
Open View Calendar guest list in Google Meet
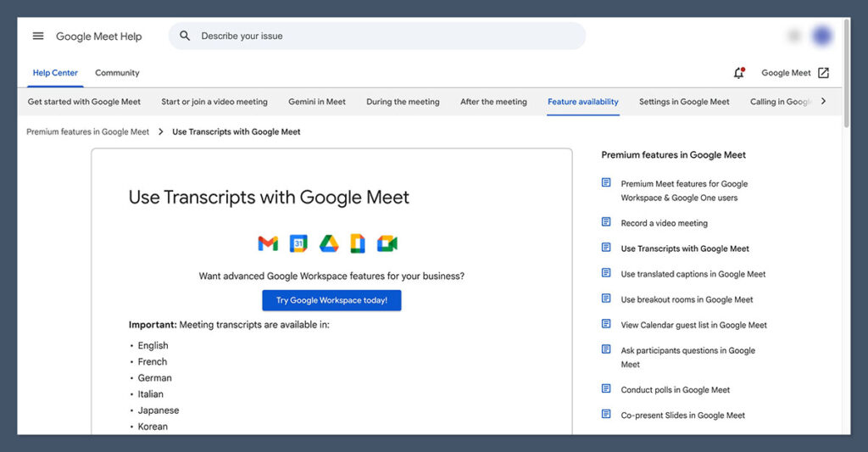pyautogui.click(x=693, y=325)
